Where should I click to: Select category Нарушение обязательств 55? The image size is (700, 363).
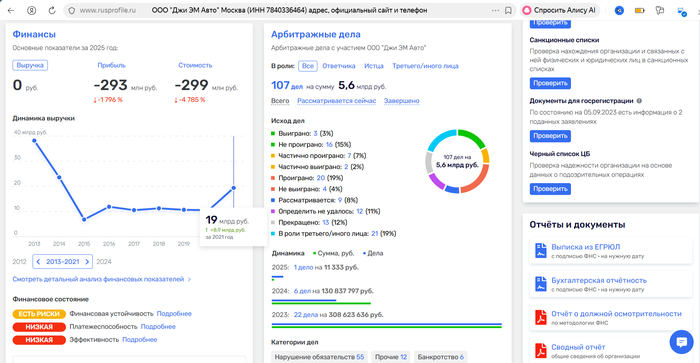coord(319,357)
